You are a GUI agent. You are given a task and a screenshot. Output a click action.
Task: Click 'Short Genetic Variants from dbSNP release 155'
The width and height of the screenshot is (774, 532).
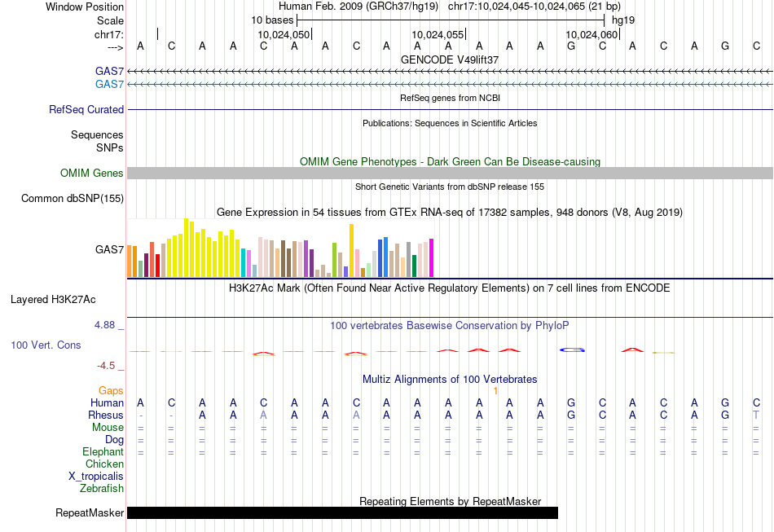pyautogui.click(x=450, y=187)
